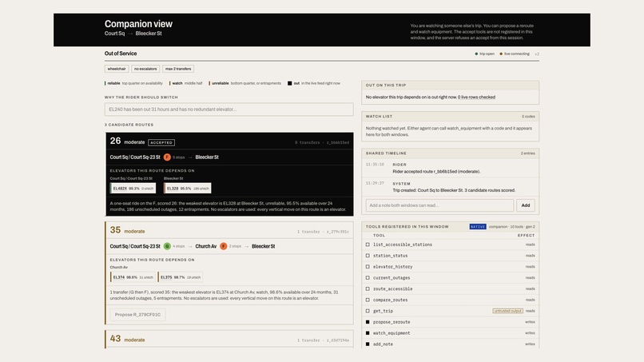Viewport: 644px width, 362px height.
Task: Select the accepted route card scored 26
Action: [x=229, y=174]
